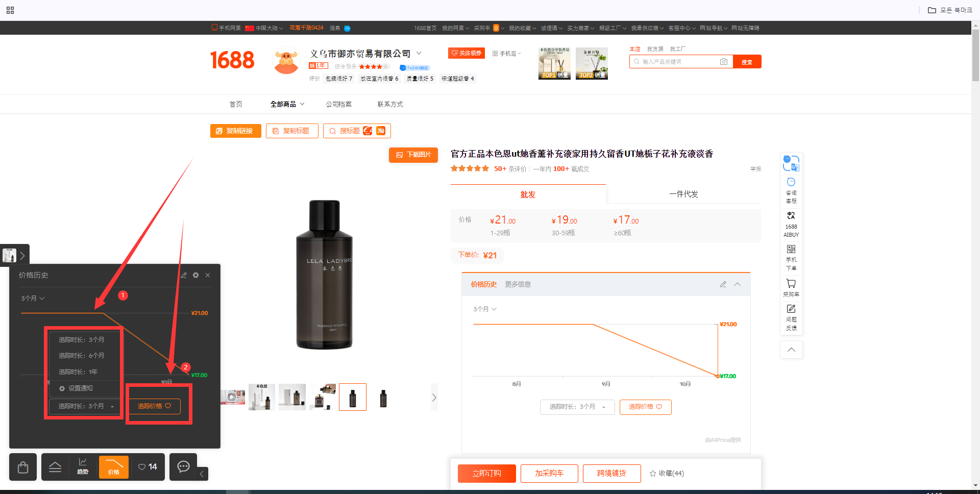Click 关注领券 follow button
Screen dimensions: 980x494
pyautogui.click(x=467, y=53)
